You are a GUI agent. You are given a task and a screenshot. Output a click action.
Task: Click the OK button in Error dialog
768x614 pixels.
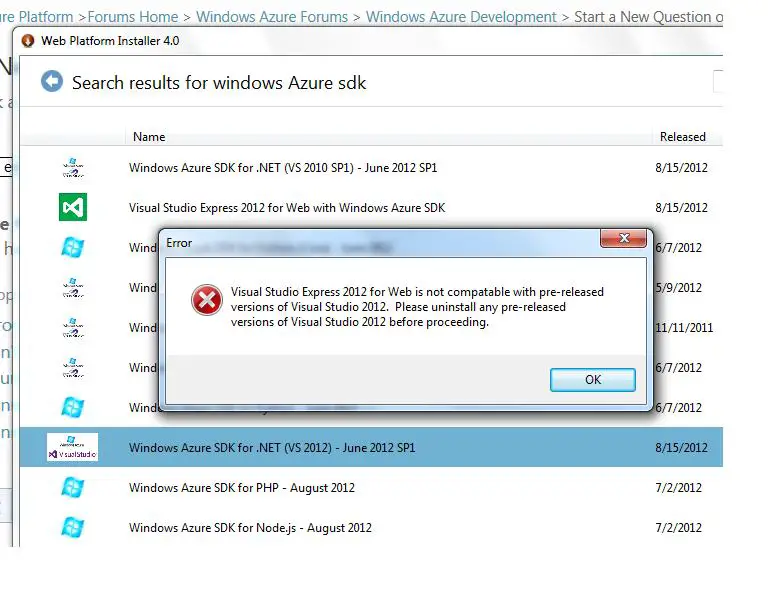(x=593, y=379)
